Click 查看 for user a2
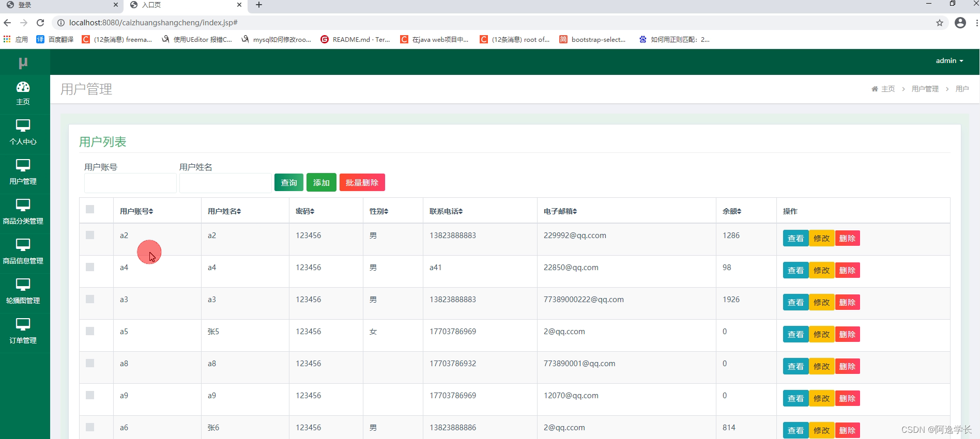980x439 pixels. tap(796, 238)
